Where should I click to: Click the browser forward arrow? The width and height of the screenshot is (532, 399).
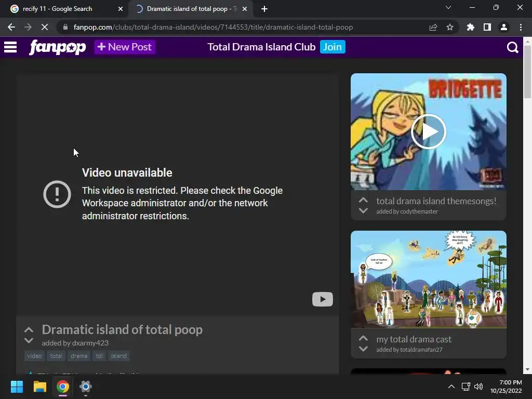click(28, 27)
